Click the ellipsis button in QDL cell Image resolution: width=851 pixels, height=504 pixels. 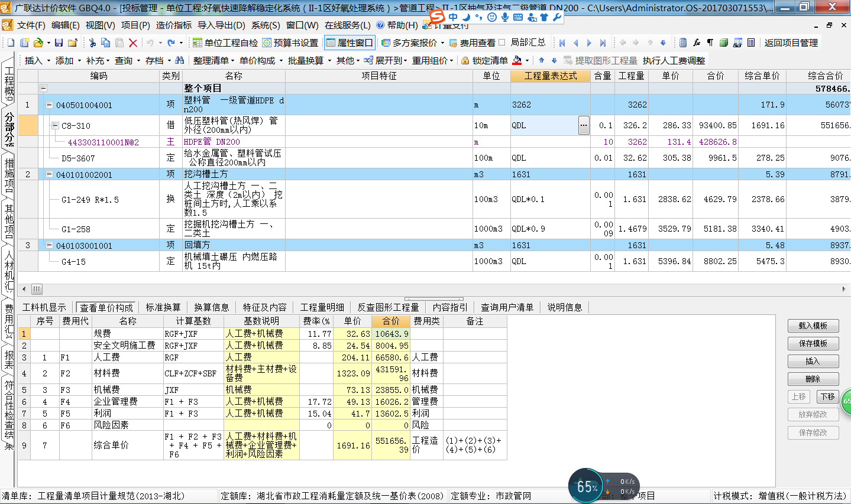[584, 125]
